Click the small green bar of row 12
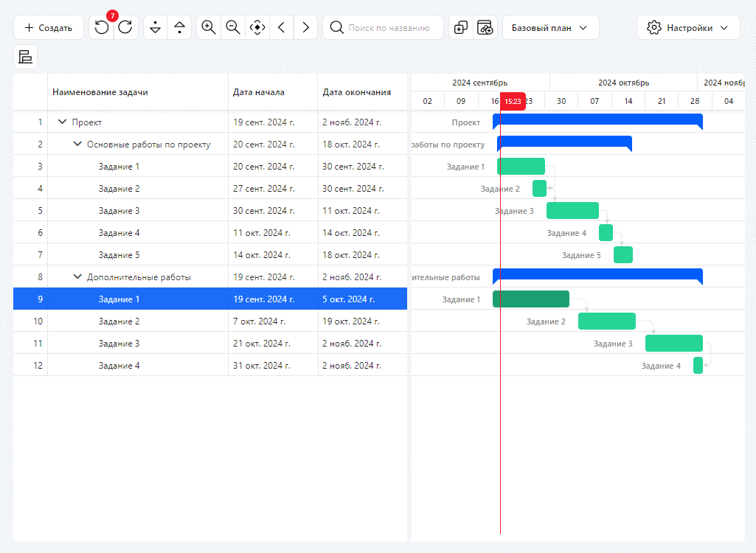 coord(698,366)
